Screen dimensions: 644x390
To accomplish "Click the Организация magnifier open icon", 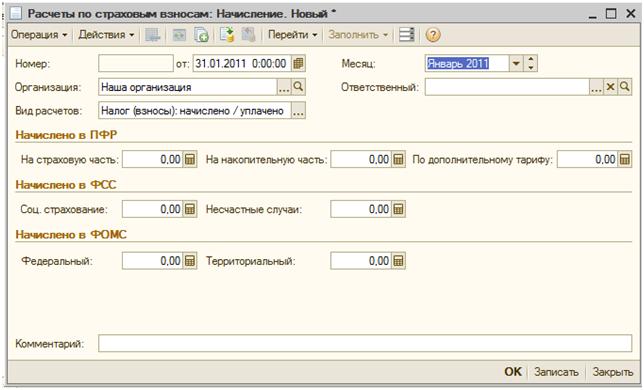I will click(x=298, y=87).
